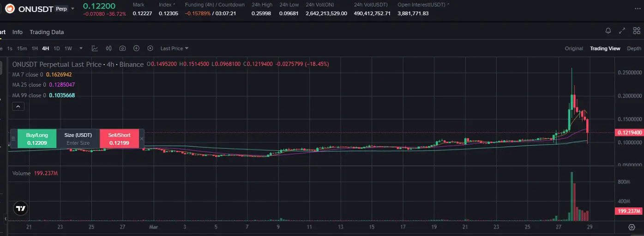Screen dimensions: 644x236
Task: Click the Size (USDT) input field
Action: tap(78, 139)
